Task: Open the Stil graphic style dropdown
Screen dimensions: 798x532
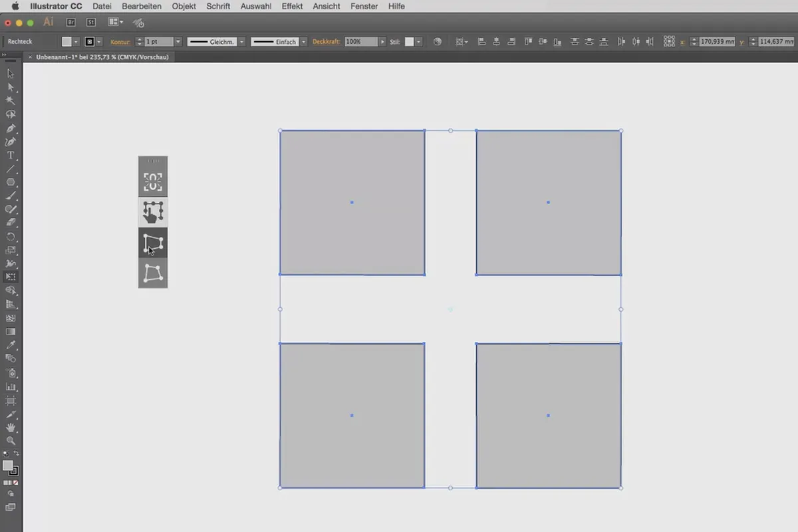Action: (x=419, y=41)
